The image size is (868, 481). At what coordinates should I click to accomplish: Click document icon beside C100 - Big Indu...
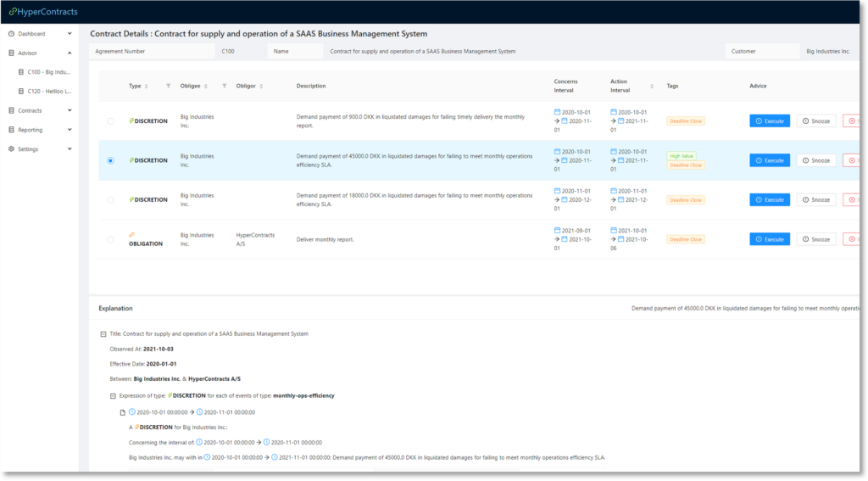pos(21,72)
